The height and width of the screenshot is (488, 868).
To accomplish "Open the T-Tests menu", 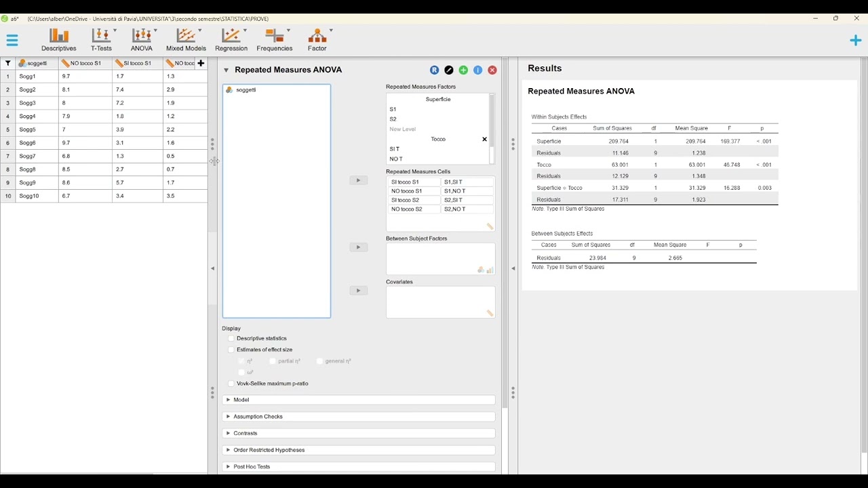I will 102,40.
